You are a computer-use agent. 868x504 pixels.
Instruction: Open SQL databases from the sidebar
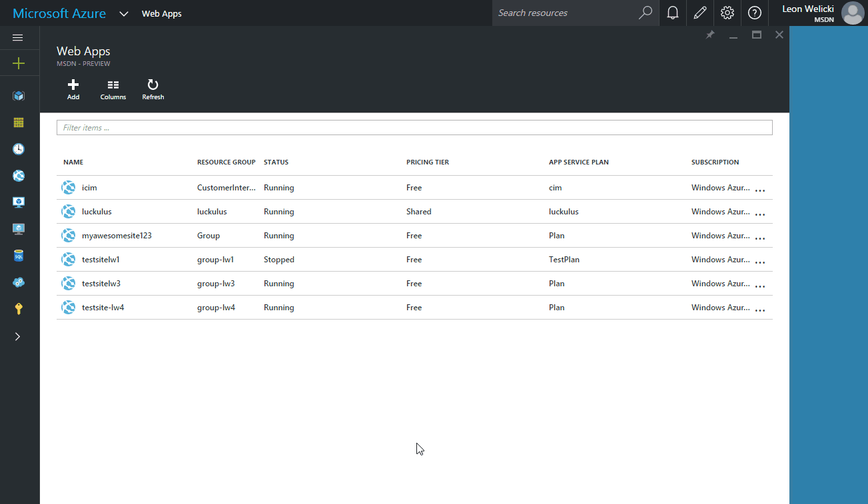[x=18, y=255]
